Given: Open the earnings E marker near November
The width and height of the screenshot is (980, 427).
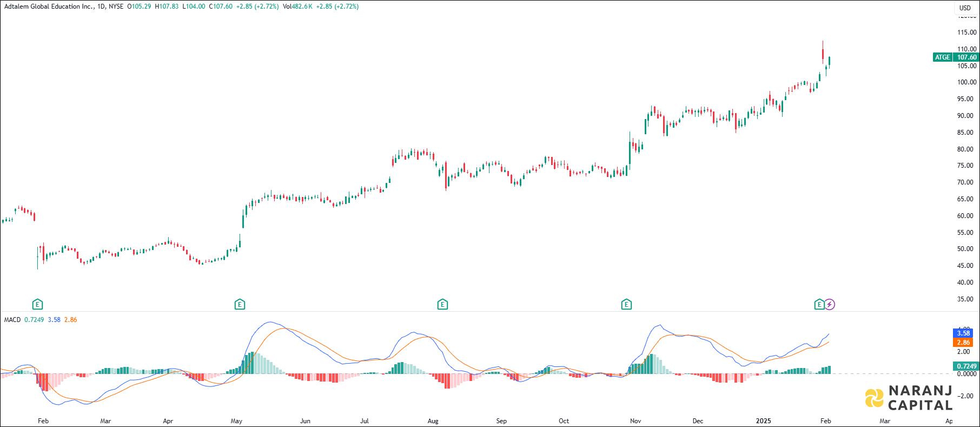Looking at the screenshot, I should tap(626, 305).
